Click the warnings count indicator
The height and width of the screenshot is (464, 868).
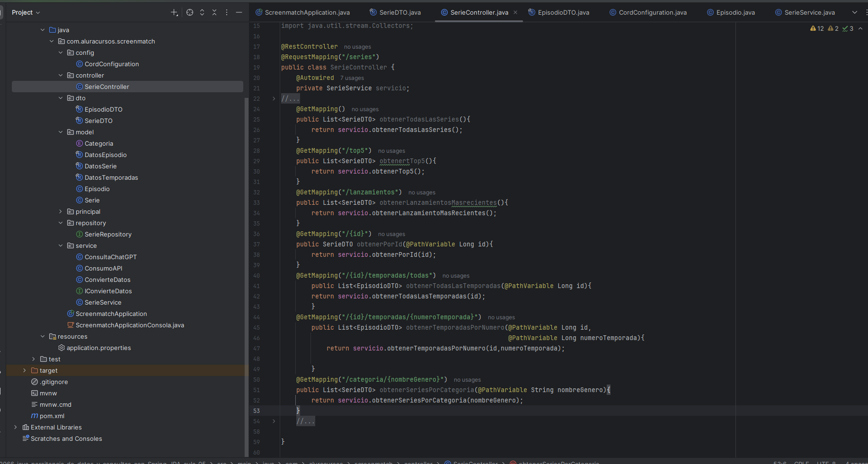coord(817,28)
